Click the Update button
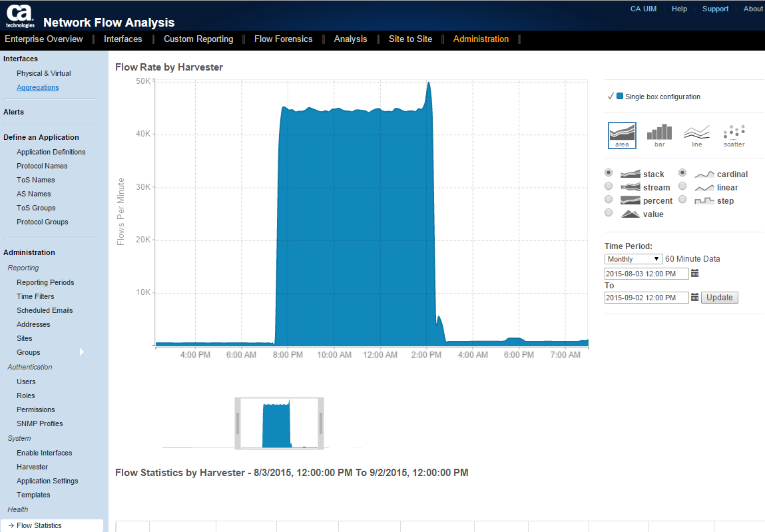 coord(719,298)
